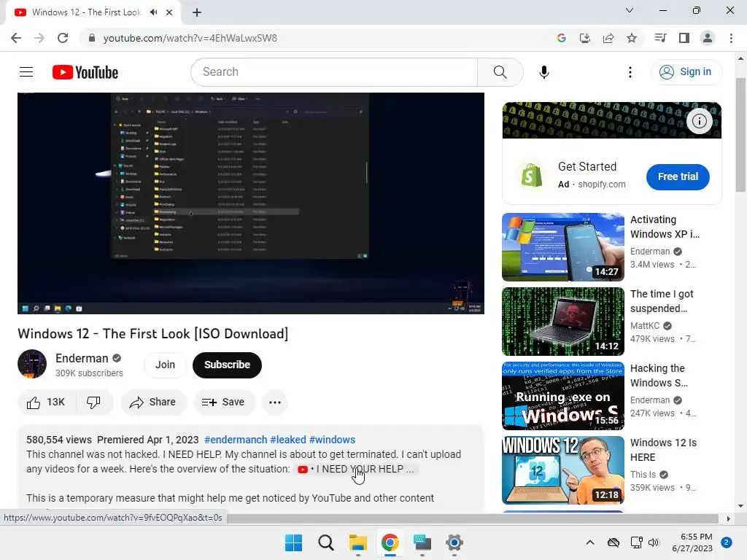The height and width of the screenshot is (560, 747).
Task: Click the Google icon in address bar
Action: coord(561,38)
